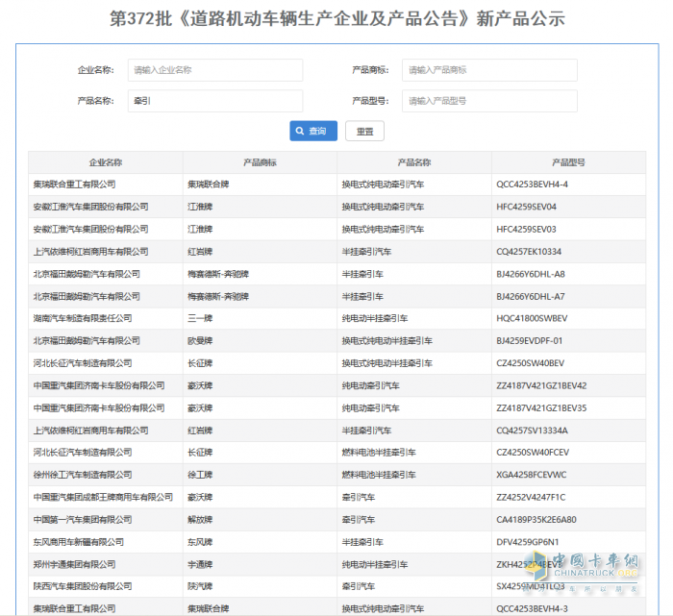673x616 pixels.
Task: Click the 产品名称 table column header
Action: (x=413, y=162)
